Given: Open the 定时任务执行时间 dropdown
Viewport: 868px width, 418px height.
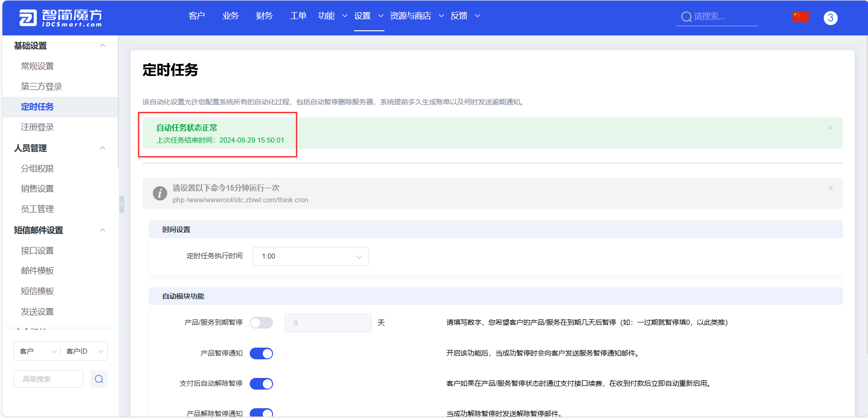Looking at the screenshot, I should 311,256.
